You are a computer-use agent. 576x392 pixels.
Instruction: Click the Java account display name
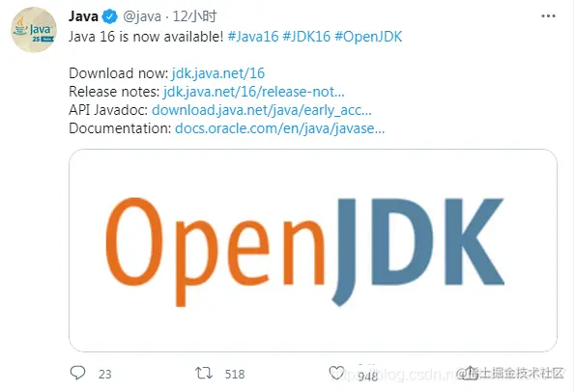coord(83,16)
